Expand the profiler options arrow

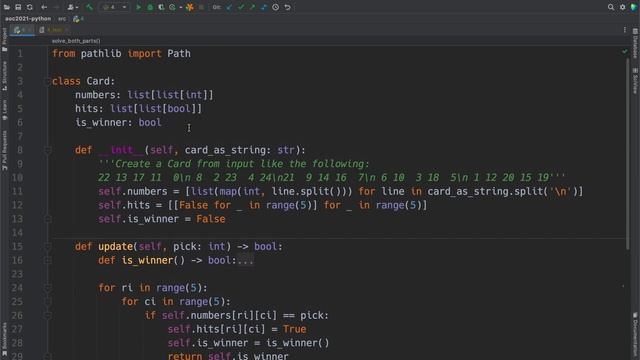pos(180,7)
